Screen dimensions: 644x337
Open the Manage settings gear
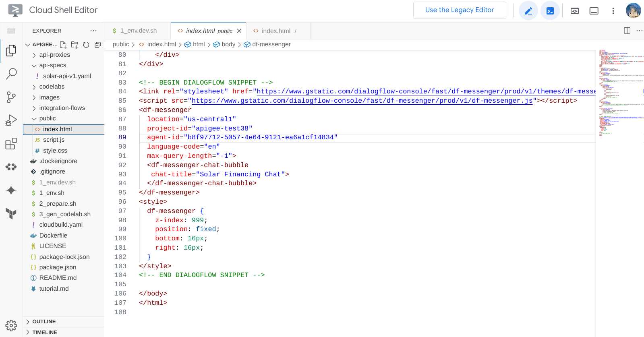[x=11, y=325]
